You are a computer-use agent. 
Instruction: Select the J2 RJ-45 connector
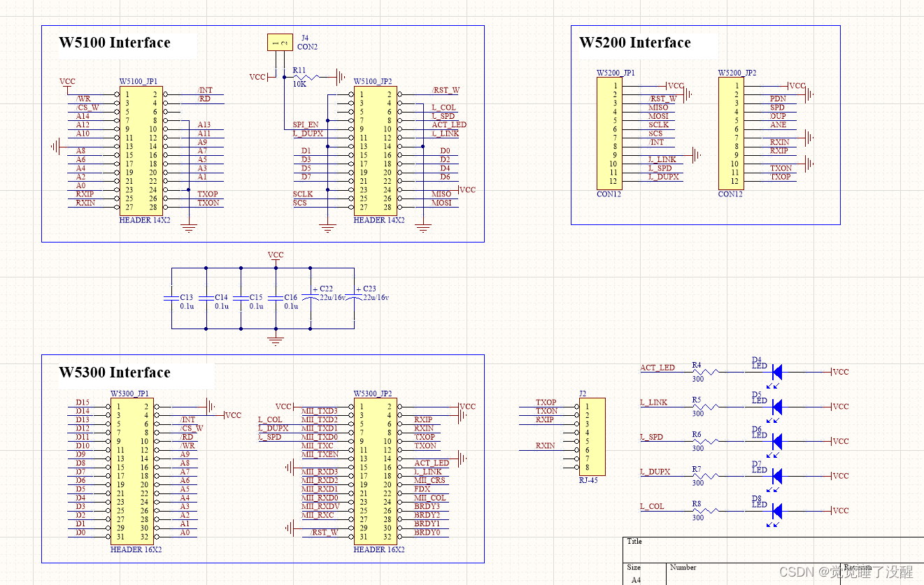click(593, 437)
